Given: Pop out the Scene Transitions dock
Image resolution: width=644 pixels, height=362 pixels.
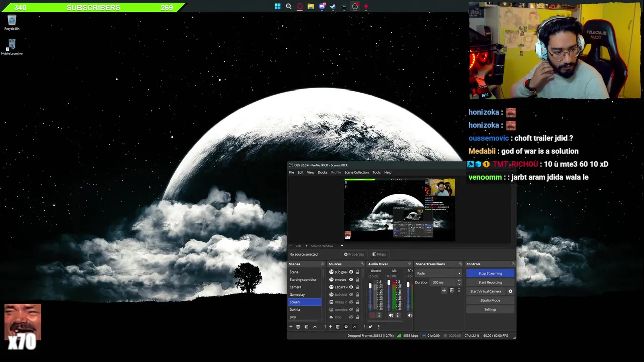Looking at the screenshot, I should [x=460, y=264].
